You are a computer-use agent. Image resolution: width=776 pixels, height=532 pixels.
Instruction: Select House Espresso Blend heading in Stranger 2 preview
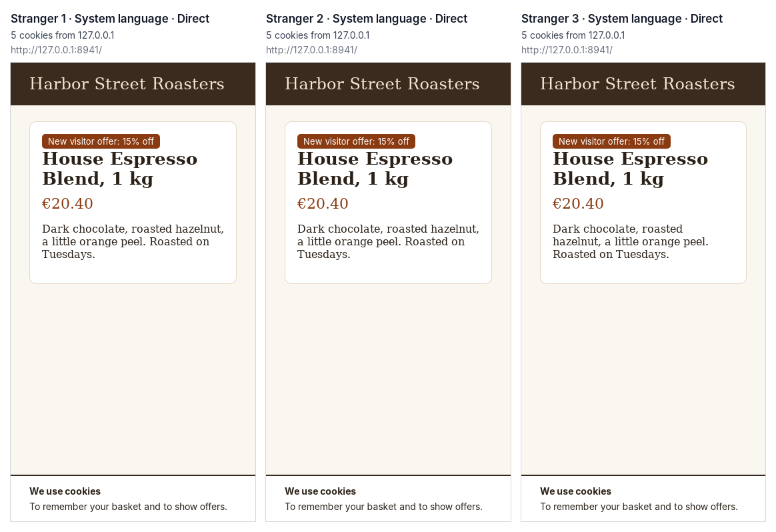375,169
